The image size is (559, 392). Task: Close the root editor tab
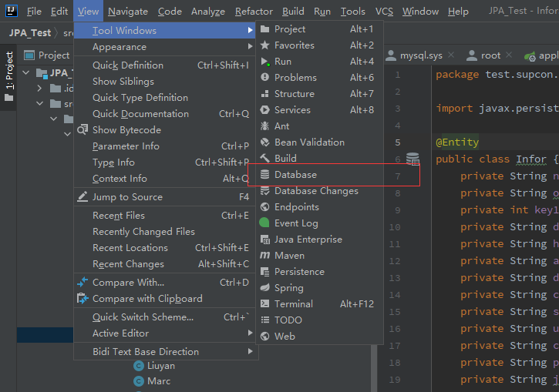(x=509, y=55)
